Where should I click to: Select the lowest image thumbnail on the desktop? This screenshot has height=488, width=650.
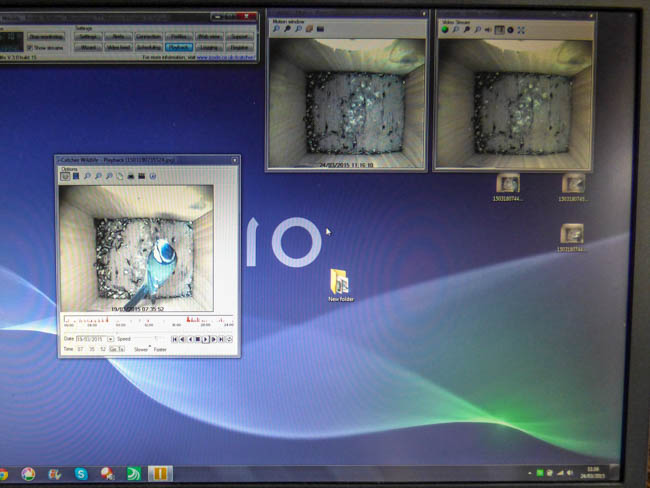point(572,237)
